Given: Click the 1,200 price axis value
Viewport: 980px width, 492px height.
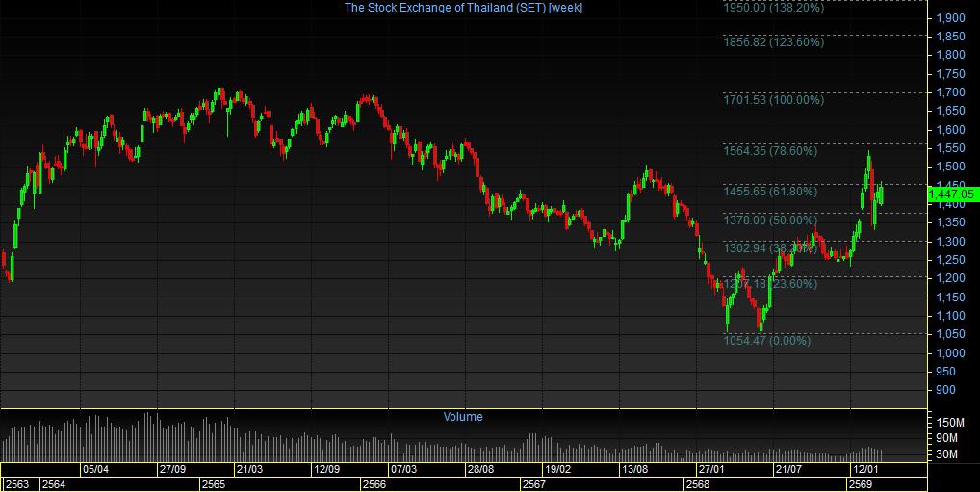Looking at the screenshot, I should [x=950, y=278].
